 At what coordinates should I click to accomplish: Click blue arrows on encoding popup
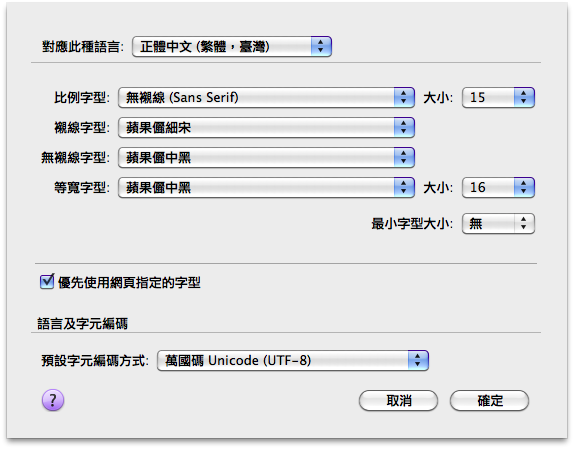[418, 360]
